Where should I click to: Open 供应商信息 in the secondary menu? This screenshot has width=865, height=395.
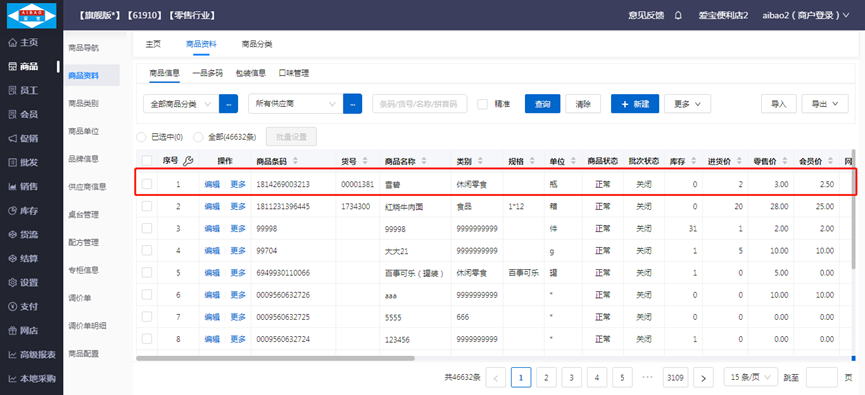click(x=87, y=186)
